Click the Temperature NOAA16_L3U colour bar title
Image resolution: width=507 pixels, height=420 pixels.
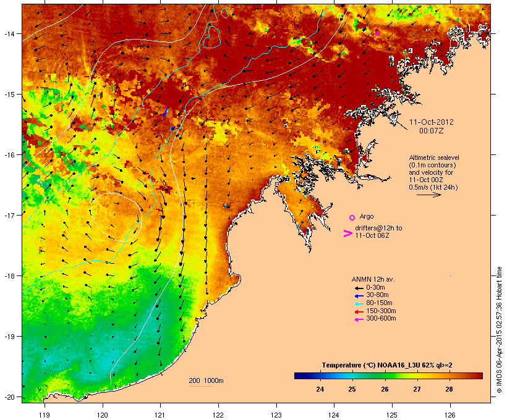coord(387,366)
